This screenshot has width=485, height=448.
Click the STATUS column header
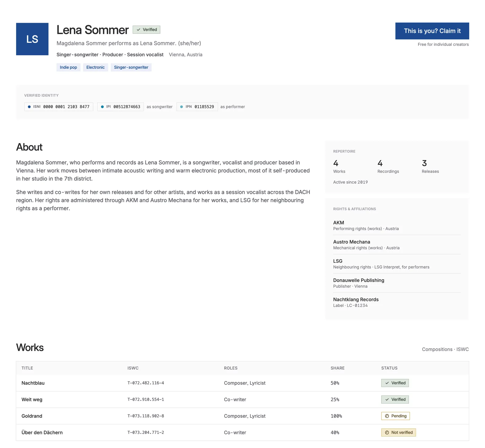389,368
